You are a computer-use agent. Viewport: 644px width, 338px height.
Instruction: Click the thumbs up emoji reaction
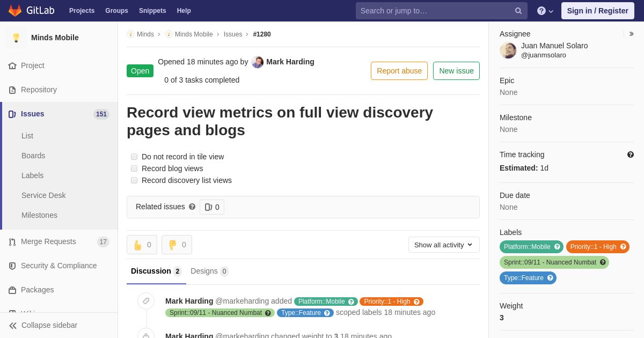pyautogui.click(x=142, y=245)
